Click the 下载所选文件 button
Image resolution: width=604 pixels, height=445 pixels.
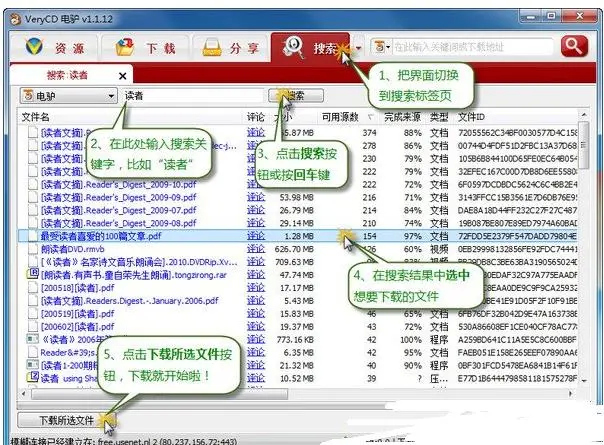[x=66, y=420]
